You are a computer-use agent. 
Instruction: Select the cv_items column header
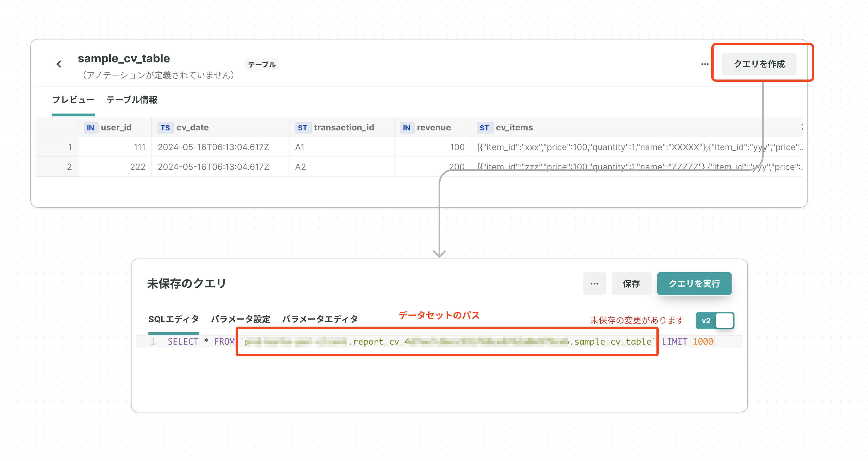coord(637,127)
